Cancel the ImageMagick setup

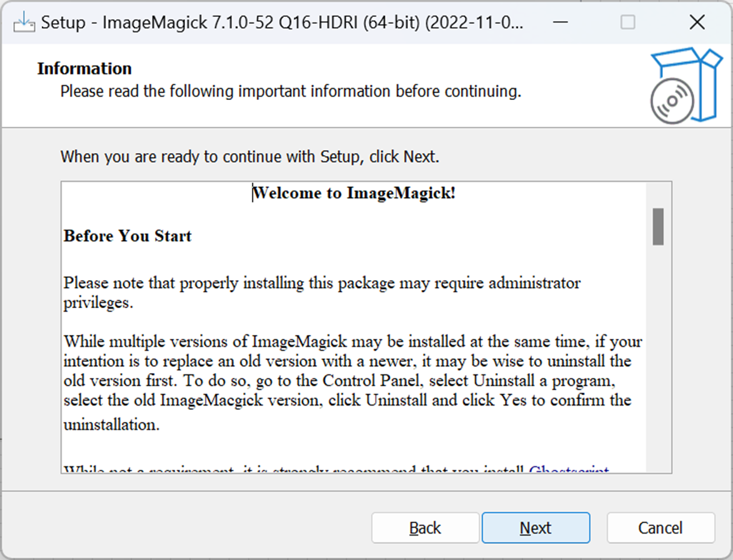click(660, 528)
